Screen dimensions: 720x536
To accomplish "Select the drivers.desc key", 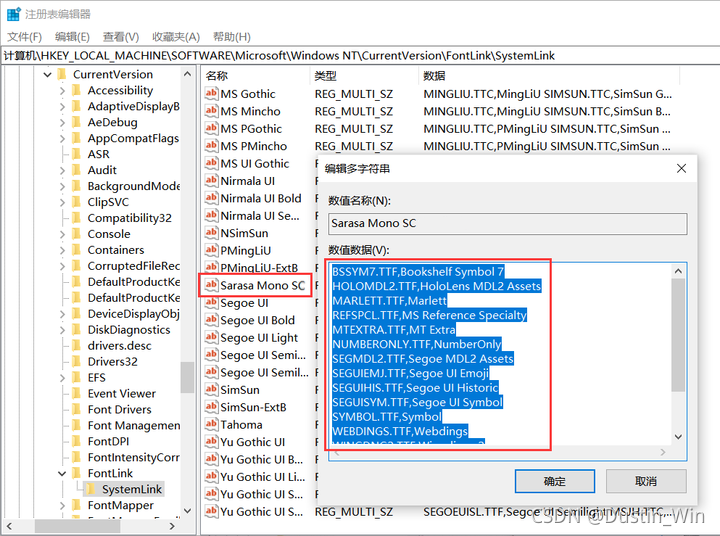I will [119, 346].
